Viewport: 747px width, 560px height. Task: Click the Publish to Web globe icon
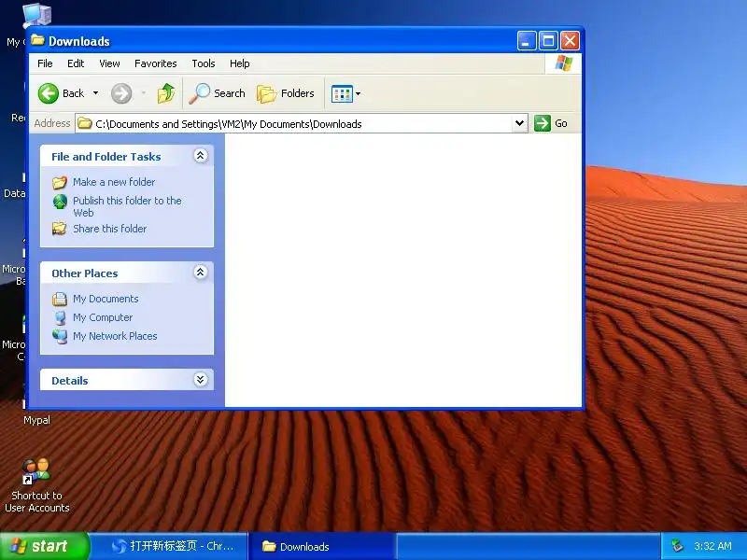coord(60,202)
